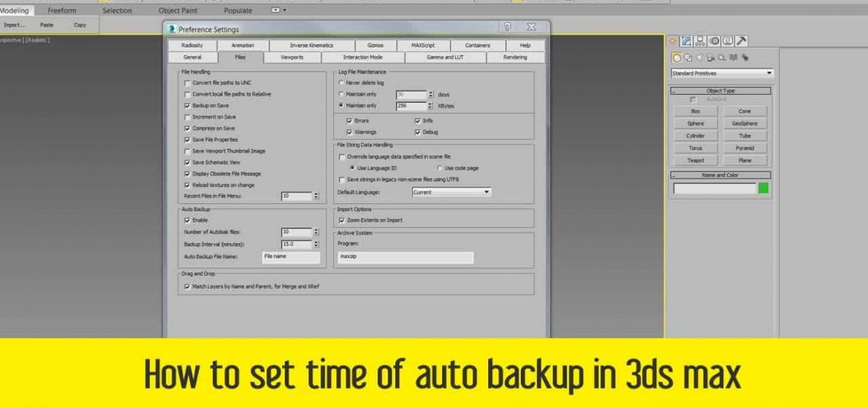Click the Teapot primitive button

coord(695,160)
